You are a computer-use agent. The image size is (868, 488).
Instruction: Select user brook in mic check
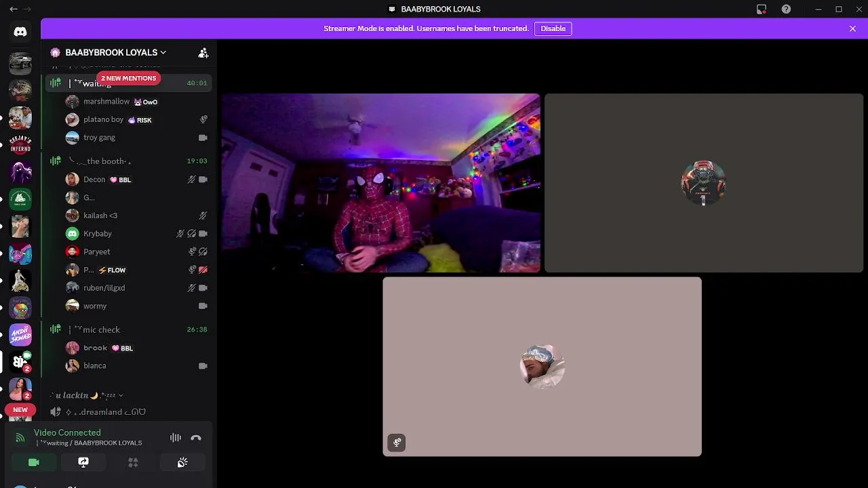(x=138, y=348)
